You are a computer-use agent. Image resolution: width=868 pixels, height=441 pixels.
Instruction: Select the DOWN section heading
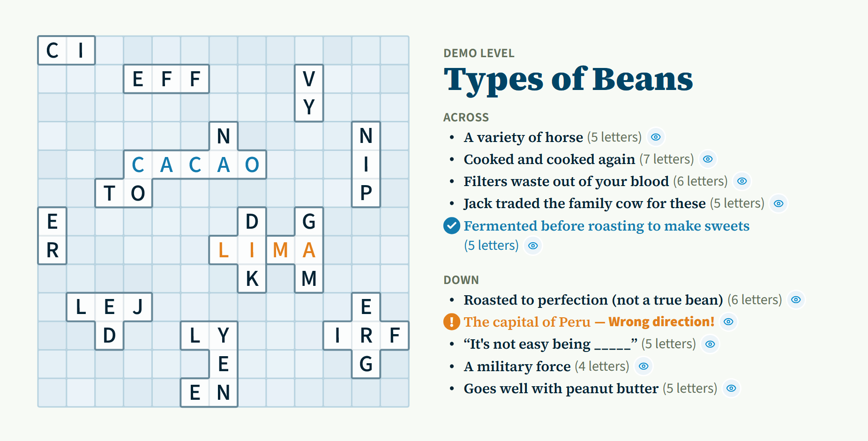click(461, 280)
